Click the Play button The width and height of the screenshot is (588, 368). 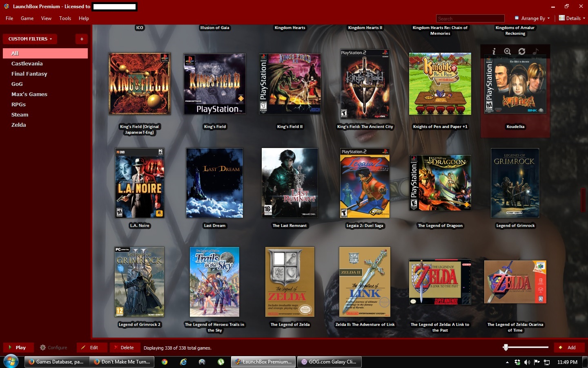18,348
